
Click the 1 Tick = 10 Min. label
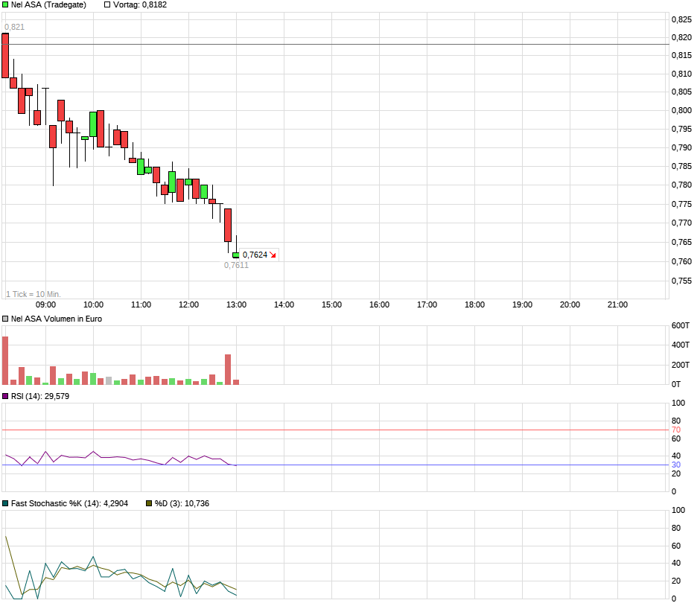(x=34, y=293)
